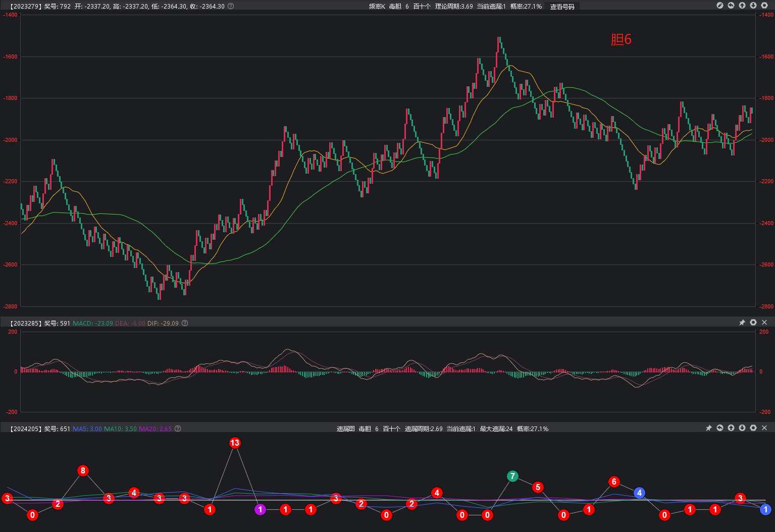Open 遗漏图 panel settings hexagon icon
The image size is (775, 532).
coord(753,428)
